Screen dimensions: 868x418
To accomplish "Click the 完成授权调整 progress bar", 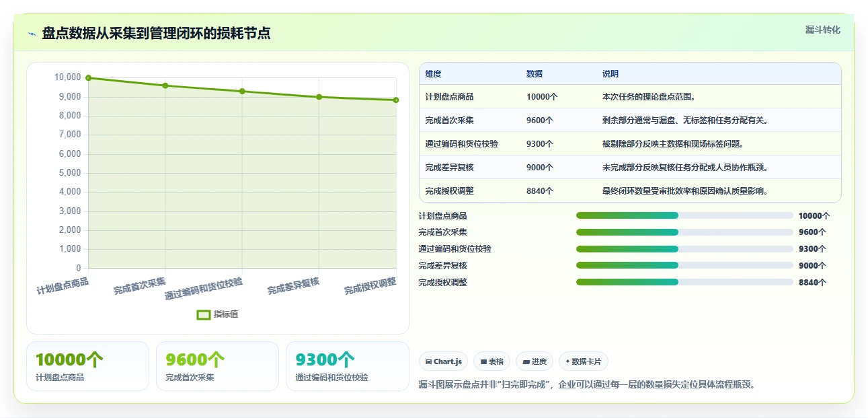I will tap(684, 282).
